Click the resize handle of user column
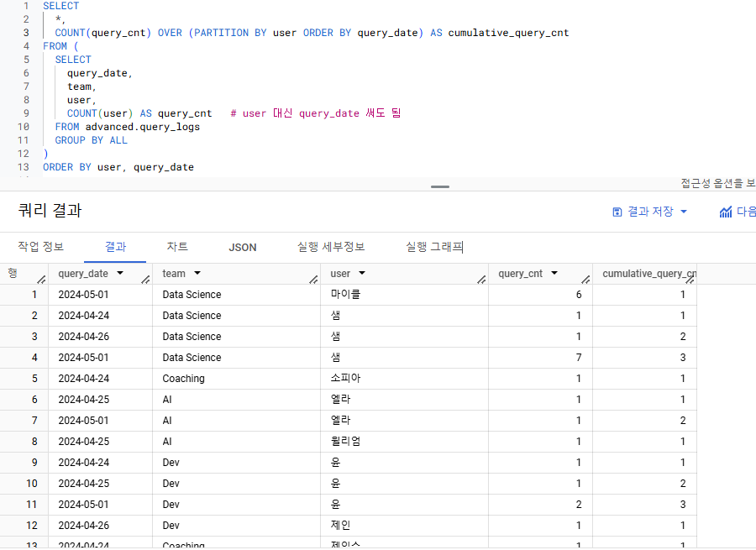Screen dimensions: 756x550 [481, 280]
